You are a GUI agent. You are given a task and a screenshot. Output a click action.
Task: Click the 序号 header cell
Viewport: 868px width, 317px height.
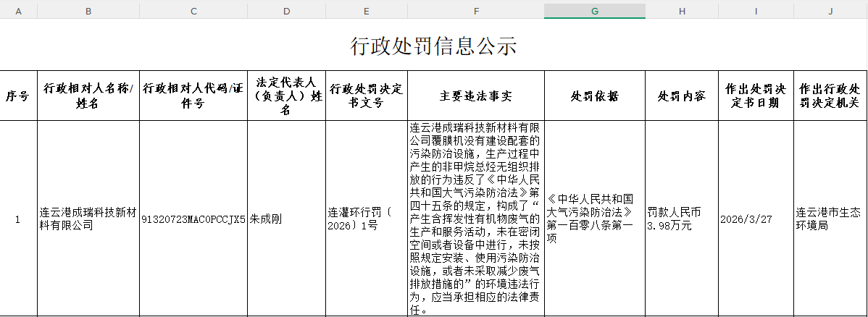[19, 96]
